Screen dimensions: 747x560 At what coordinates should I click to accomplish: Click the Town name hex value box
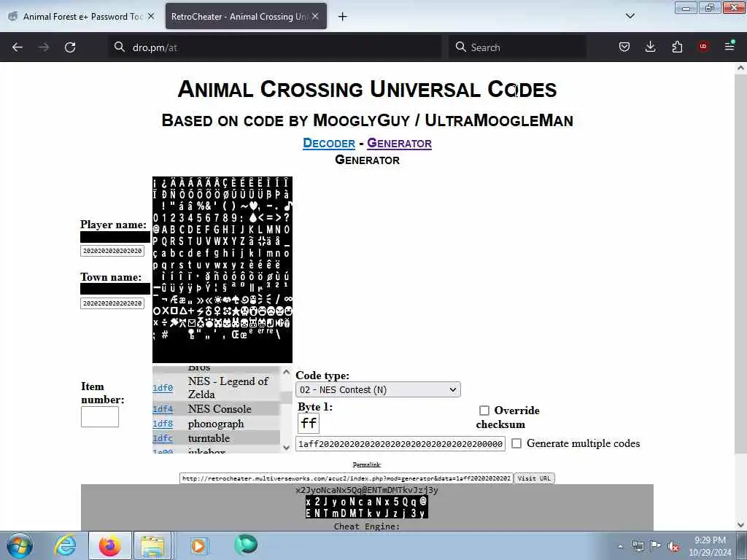click(x=112, y=303)
